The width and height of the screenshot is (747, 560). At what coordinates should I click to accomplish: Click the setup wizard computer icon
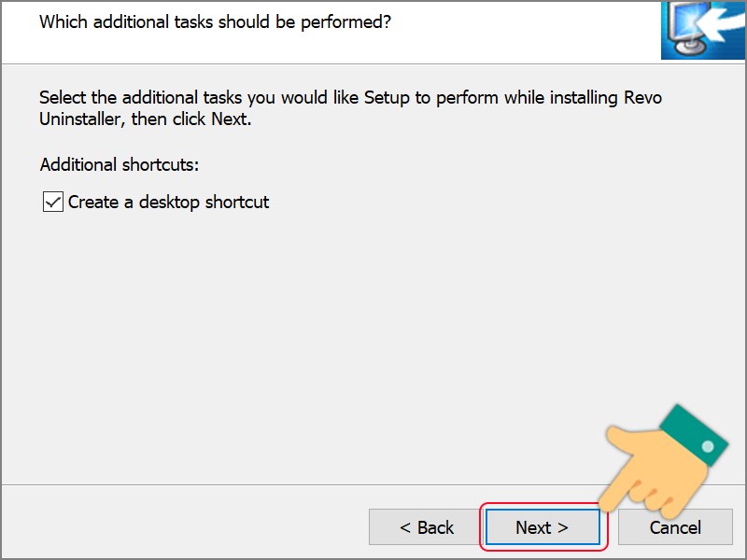point(703,30)
